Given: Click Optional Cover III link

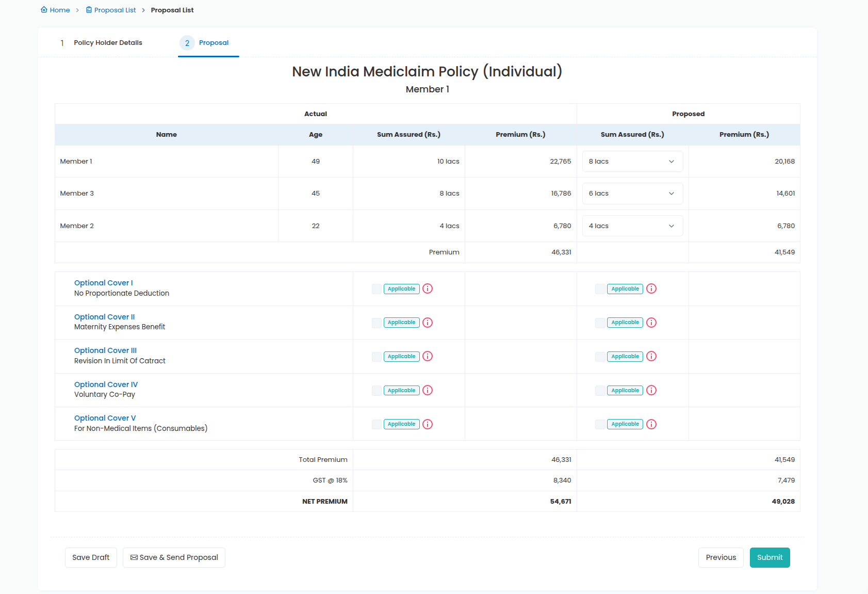Looking at the screenshot, I should (106, 350).
